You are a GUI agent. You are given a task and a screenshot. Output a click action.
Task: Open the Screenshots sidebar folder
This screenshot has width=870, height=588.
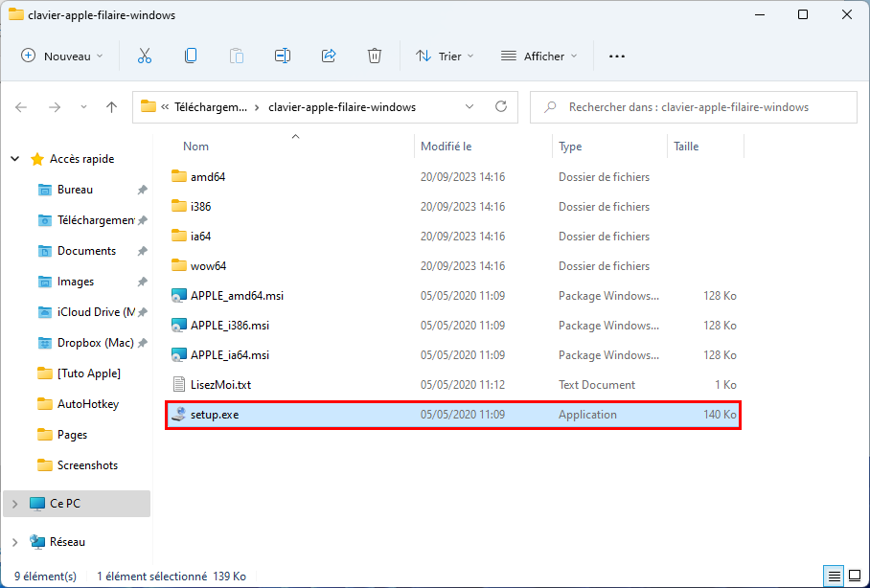(x=87, y=464)
